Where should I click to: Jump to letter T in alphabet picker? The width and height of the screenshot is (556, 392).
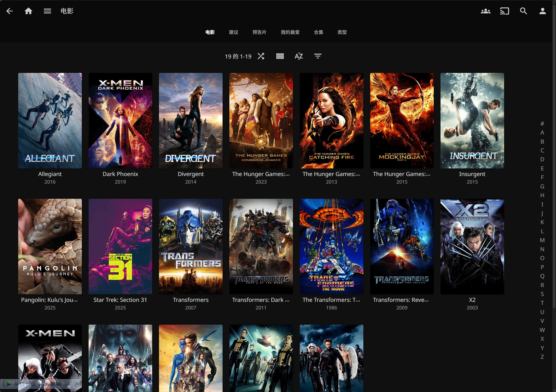[x=542, y=303]
